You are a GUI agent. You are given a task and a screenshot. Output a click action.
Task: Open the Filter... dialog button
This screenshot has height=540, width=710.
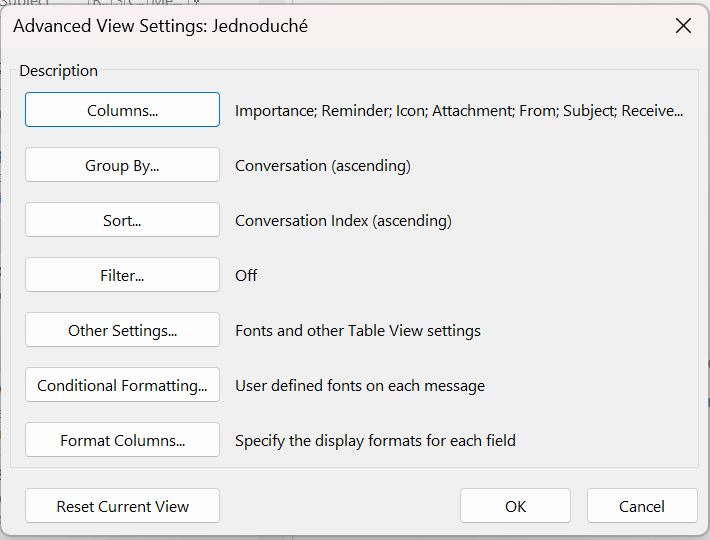(x=122, y=275)
